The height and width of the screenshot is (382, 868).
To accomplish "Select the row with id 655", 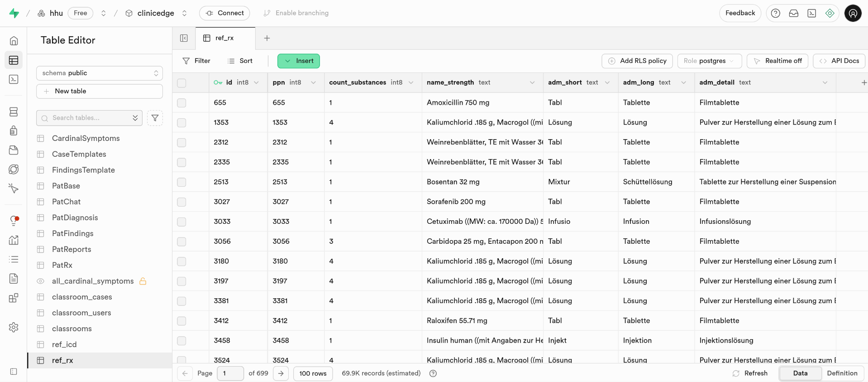I will (181, 103).
